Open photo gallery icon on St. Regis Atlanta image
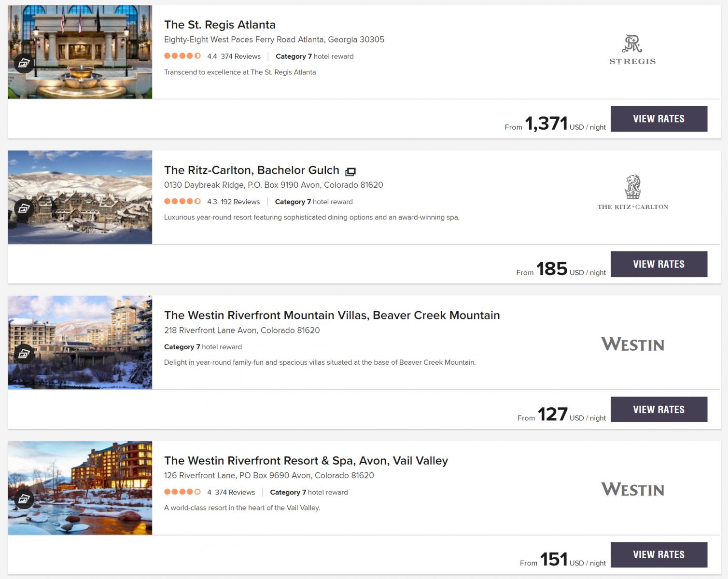 (x=24, y=63)
